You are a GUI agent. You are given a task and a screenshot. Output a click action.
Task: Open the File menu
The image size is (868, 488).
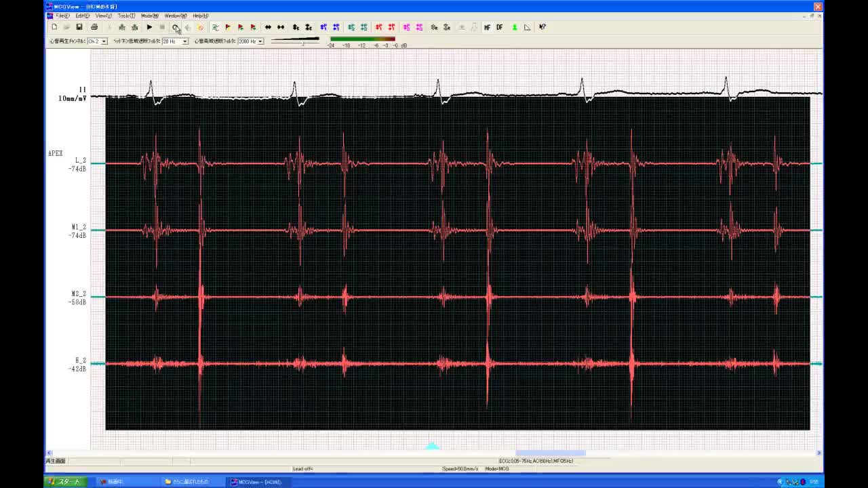62,16
